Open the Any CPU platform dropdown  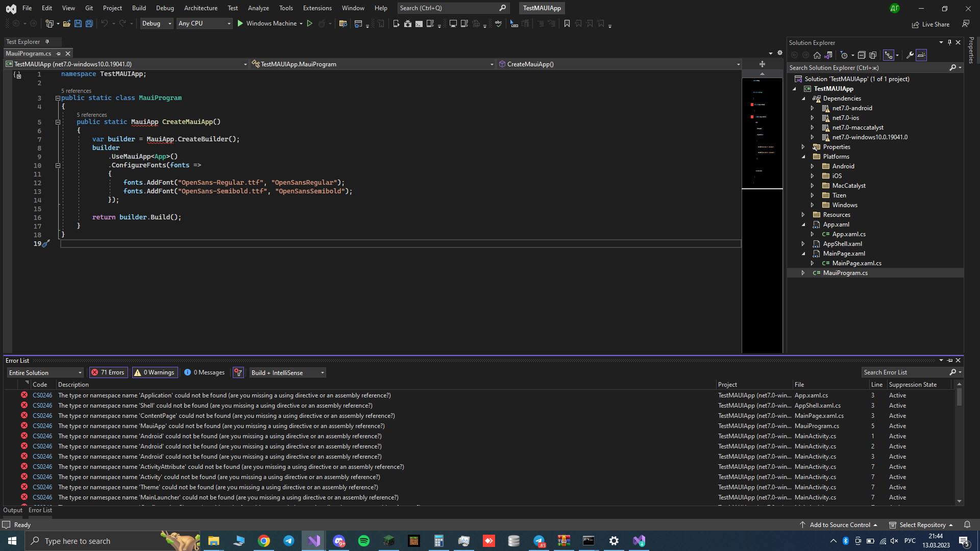tap(204, 23)
